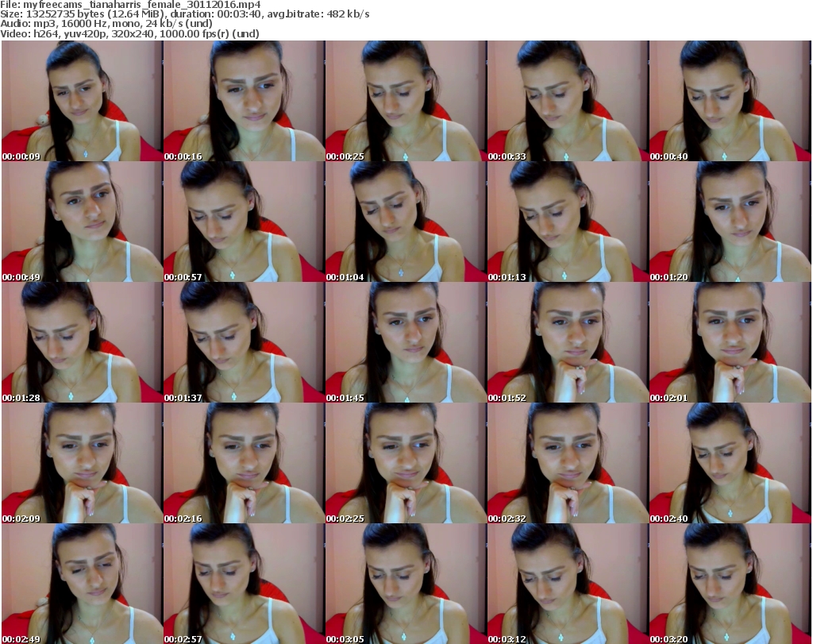The image size is (813, 644).
Task: Select the thumbnail timestamped 00:02:25
Action: (406, 464)
